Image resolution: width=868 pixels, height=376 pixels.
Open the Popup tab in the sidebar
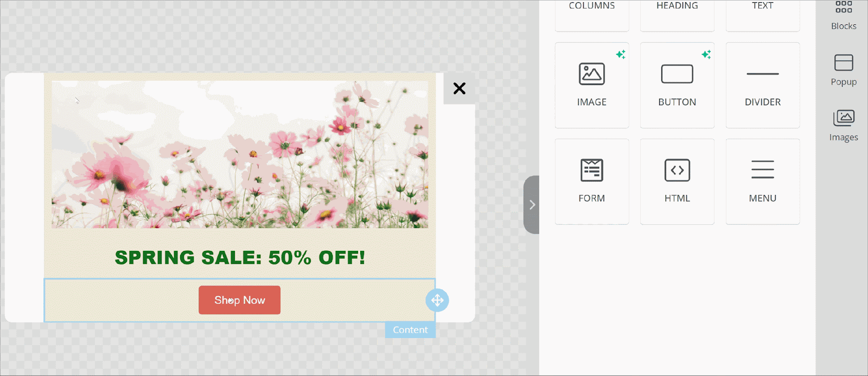[x=844, y=70]
